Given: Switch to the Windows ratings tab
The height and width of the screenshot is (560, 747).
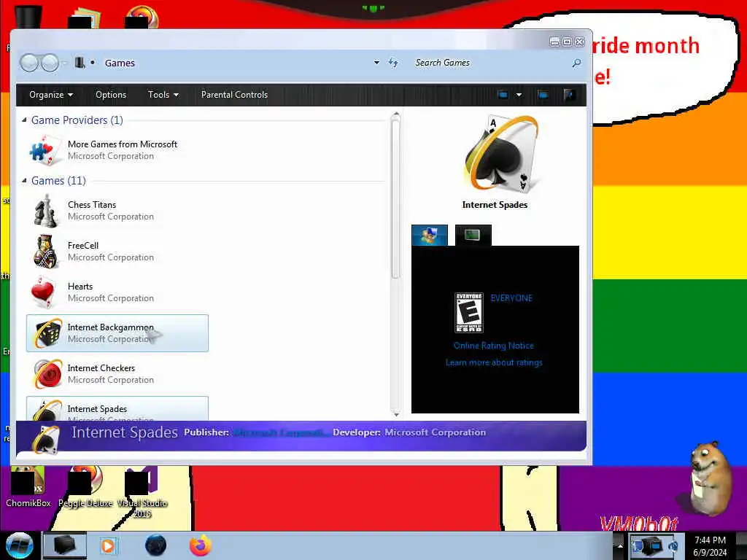Looking at the screenshot, I should pos(429,236).
